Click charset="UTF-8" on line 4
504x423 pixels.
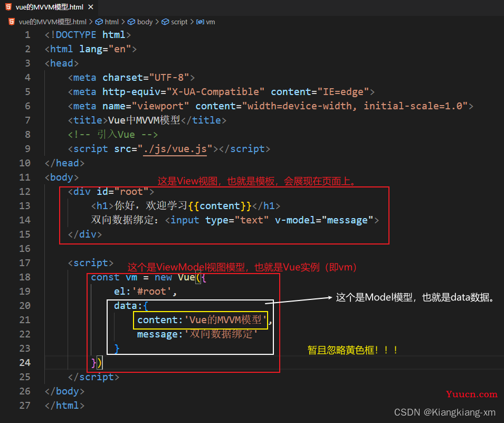tap(146, 78)
